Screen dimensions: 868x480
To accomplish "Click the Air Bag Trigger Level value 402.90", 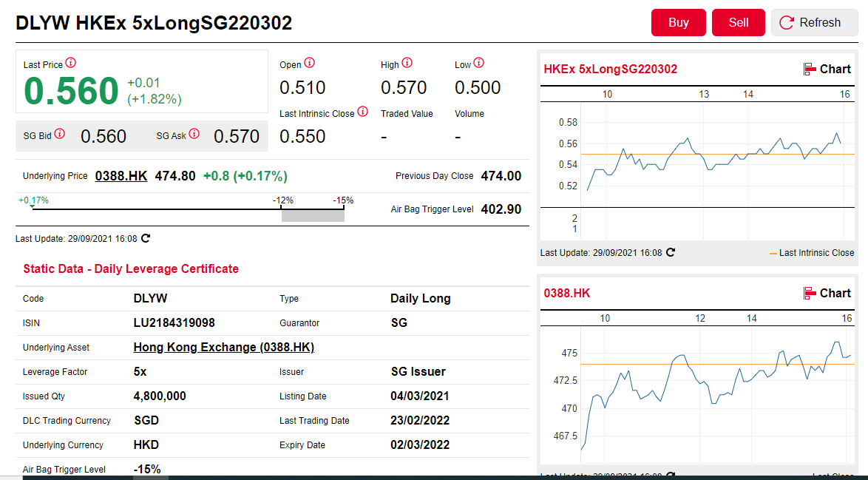I will tap(501, 209).
